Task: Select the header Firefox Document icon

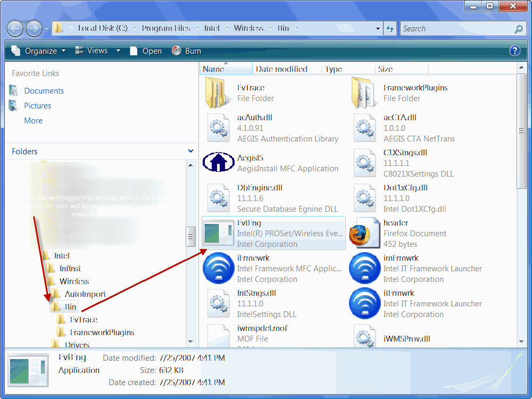Action: pyautogui.click(x=364, y=233)
